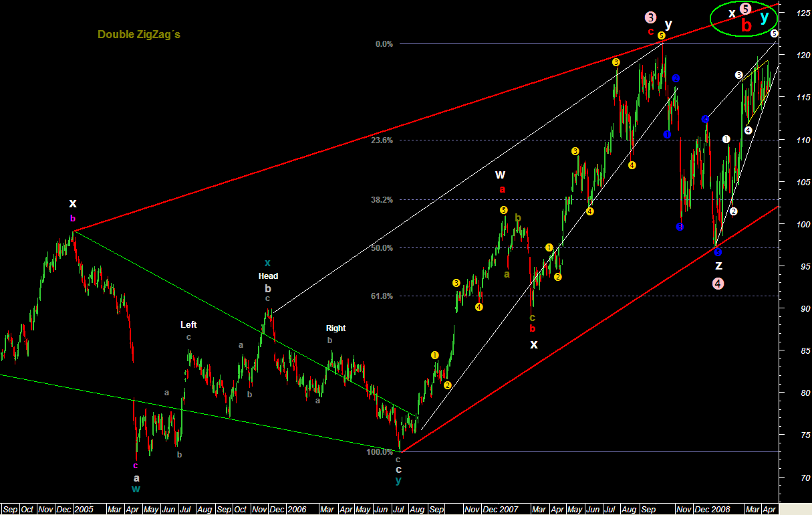The height and width of the screenshot is (515, 812).
Task: Click the 'Double ZigZag´s' chart title
Action: (x=139, y=34)
